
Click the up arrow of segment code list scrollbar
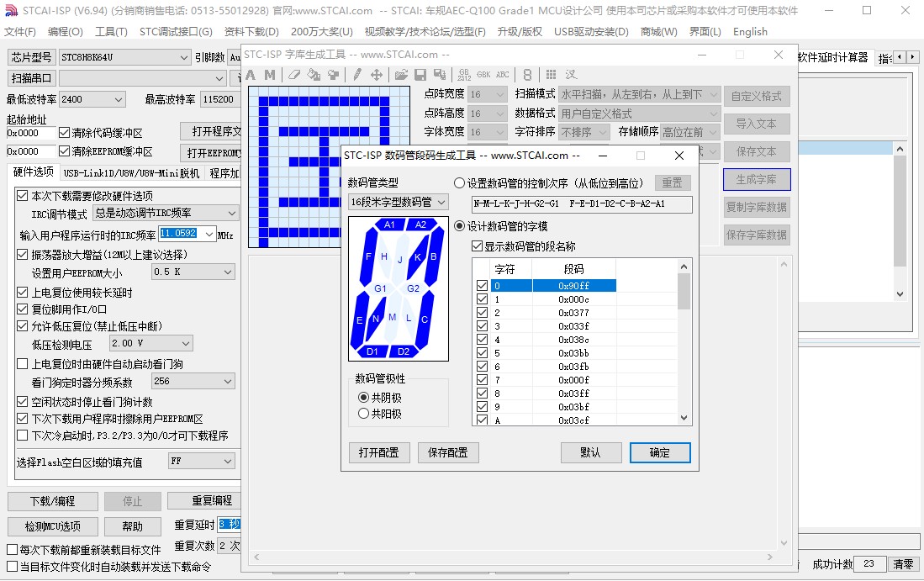pos(684,267)
